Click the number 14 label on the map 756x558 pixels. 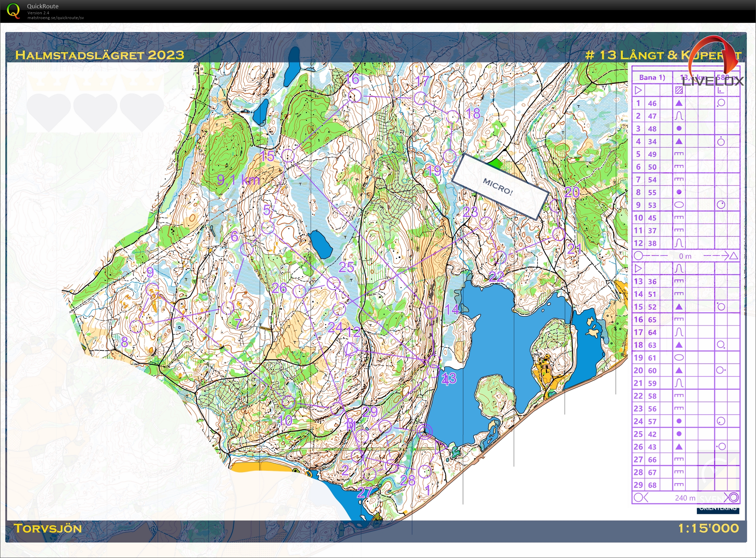452,309
